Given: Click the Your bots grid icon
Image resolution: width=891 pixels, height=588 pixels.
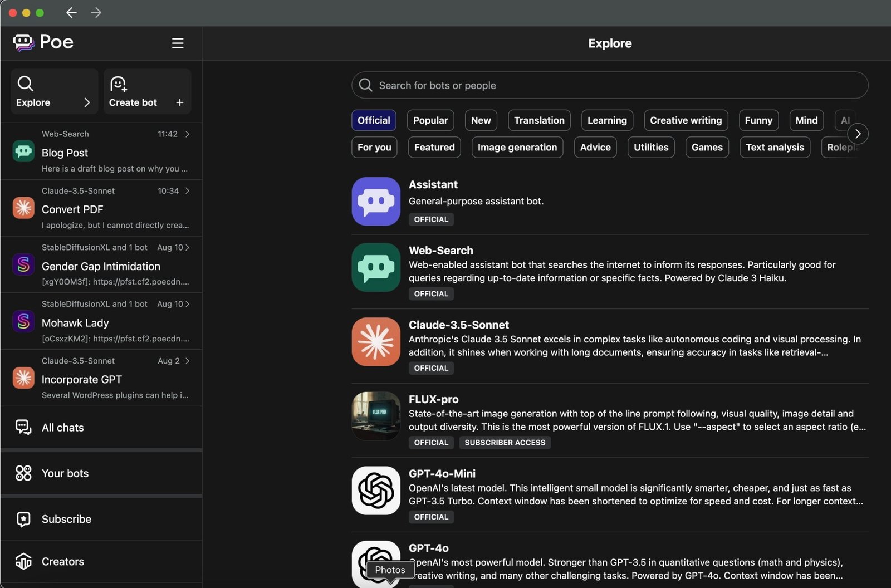Looking at the screenshot, I should [23, 473].
